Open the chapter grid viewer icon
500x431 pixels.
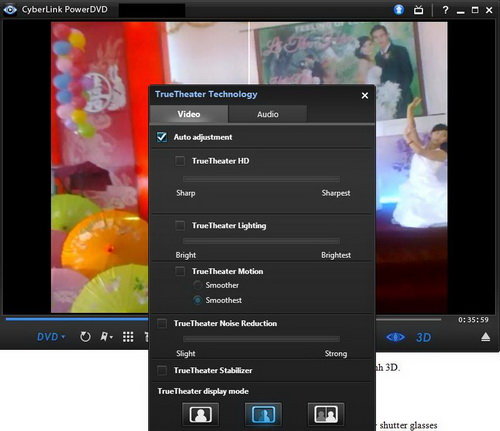point(128,337)
